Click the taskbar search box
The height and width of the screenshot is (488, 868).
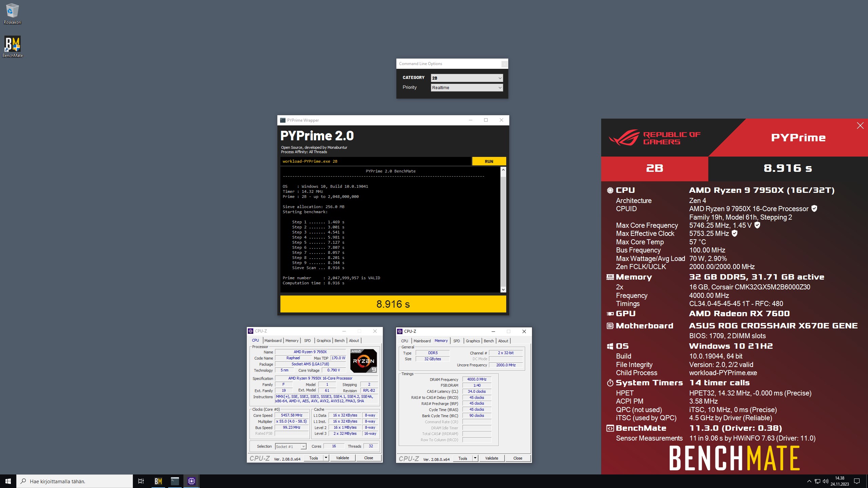(75, 481)
